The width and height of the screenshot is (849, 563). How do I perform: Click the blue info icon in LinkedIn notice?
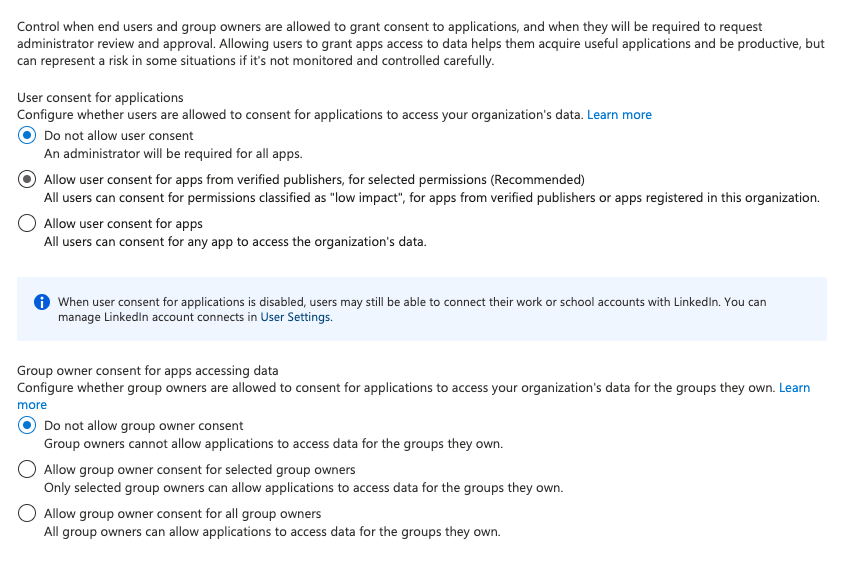[x=41, y=301]
